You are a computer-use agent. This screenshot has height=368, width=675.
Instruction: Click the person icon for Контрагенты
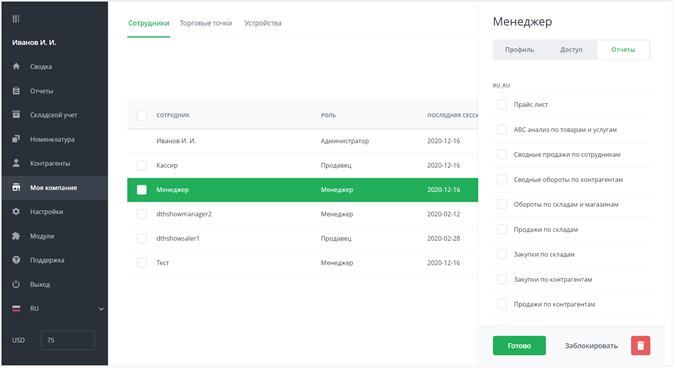pyautogui.click(x=16, y=163)
